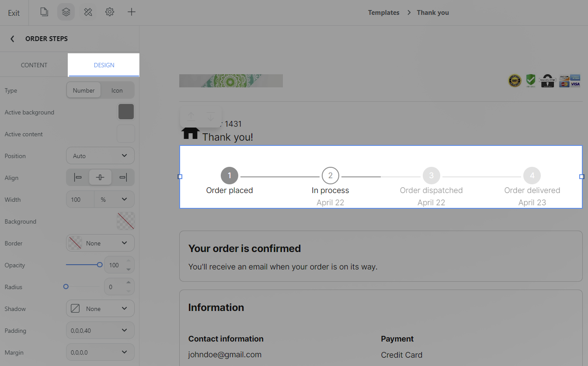
Task: Move the block down with the arrow icon
Action: (x=211, y=117)
